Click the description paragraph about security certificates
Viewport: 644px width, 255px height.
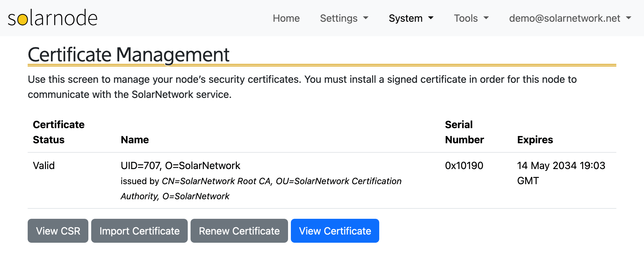point(302,87)
